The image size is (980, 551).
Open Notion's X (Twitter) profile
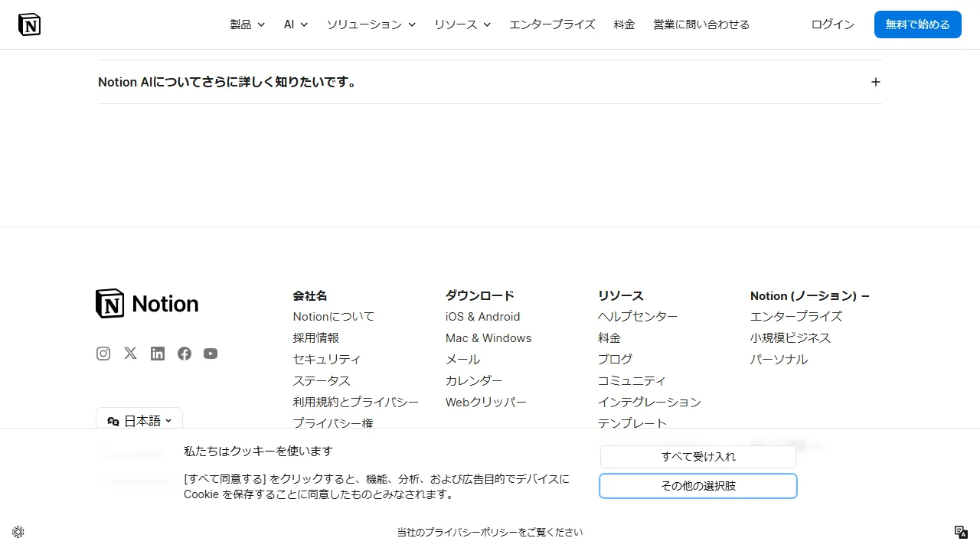[x=130, y=354]
